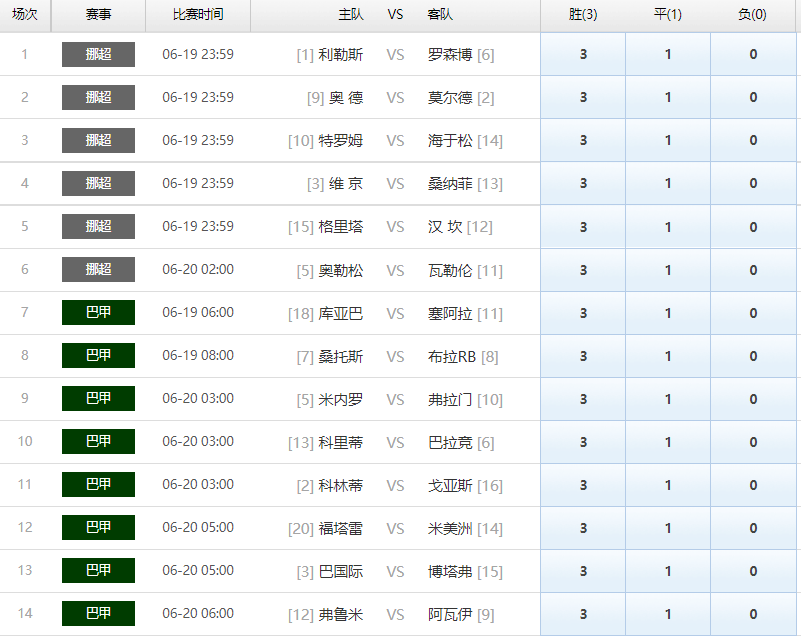
Task: Pick draw (1) for match 11 科林蒂
Action: click(668, 485)
